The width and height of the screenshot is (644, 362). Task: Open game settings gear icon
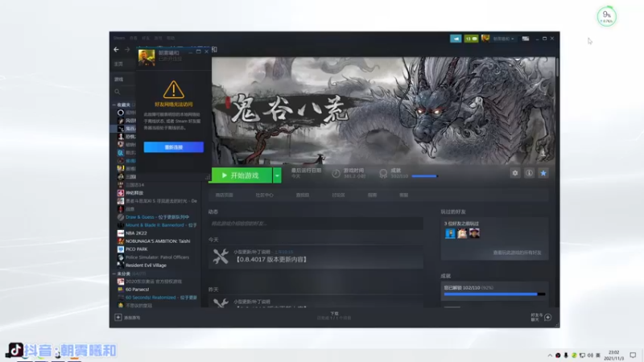pyautogui.click(x=515, y=173)
